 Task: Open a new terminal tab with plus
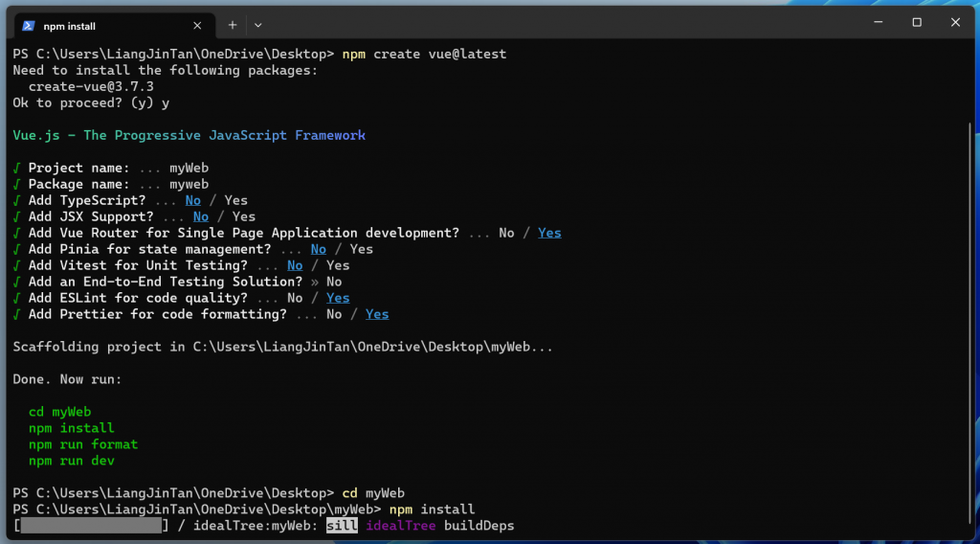click(x=233, y=25)
